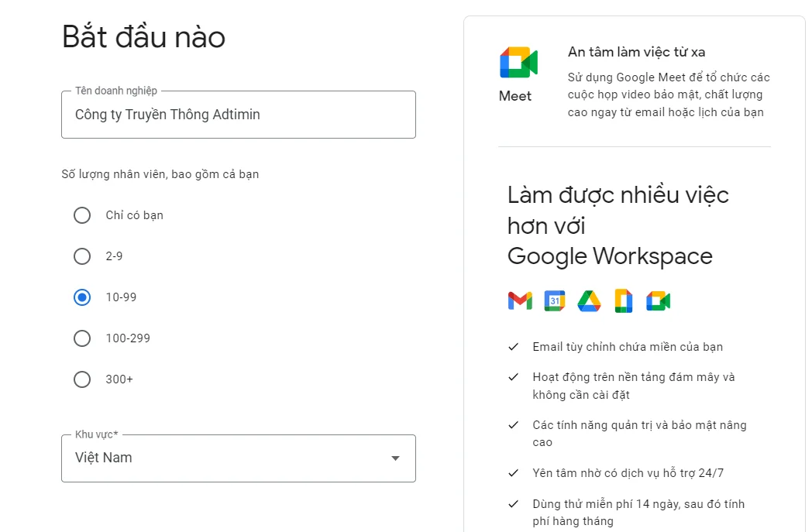Image resolution: width=812 pixels, height=532 pixels.
Task: Click the Google Drive icon
Action: (x=589, y=300)
